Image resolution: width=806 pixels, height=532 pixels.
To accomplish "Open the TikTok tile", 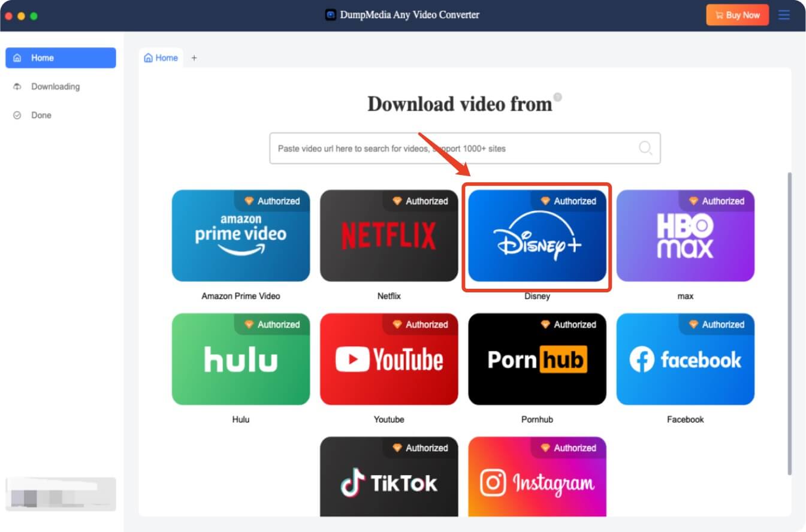I will pyautogui.click(x=389, y=476).
